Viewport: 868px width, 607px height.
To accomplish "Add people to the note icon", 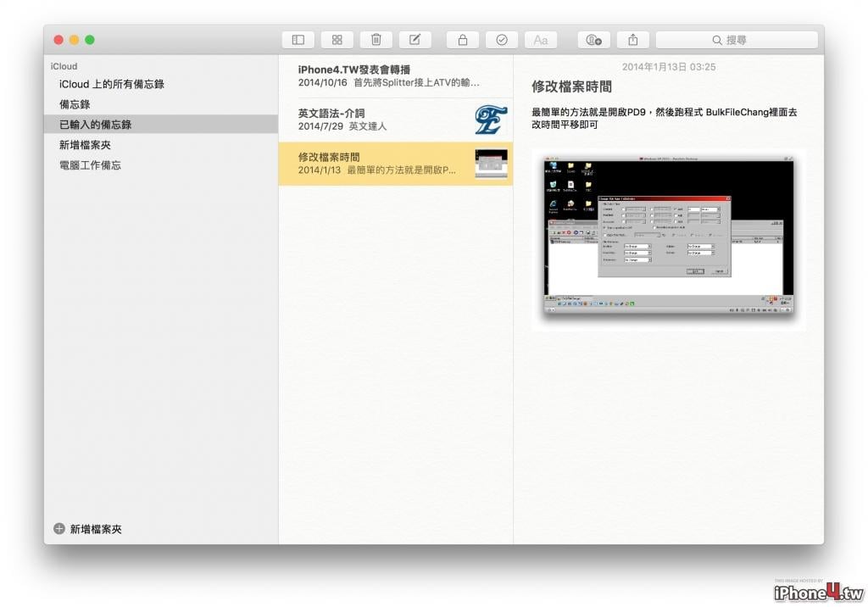I will [594, 40].
